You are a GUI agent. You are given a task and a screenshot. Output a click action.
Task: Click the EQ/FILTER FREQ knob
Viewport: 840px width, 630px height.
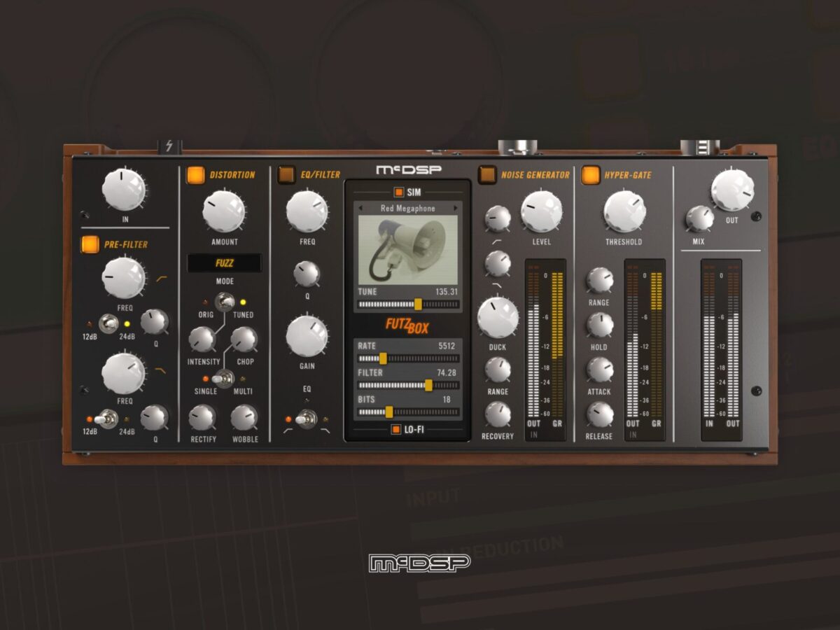tap(307, 211)
